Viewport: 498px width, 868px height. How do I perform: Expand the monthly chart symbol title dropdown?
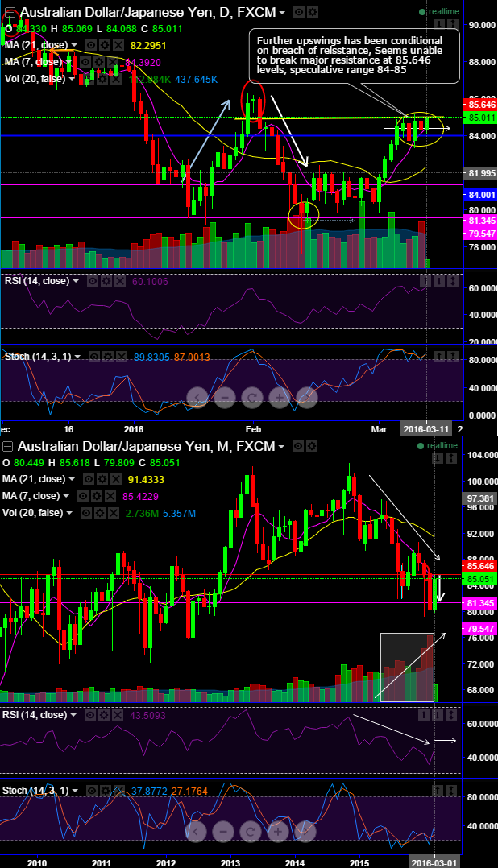click(x=283, y=447)
